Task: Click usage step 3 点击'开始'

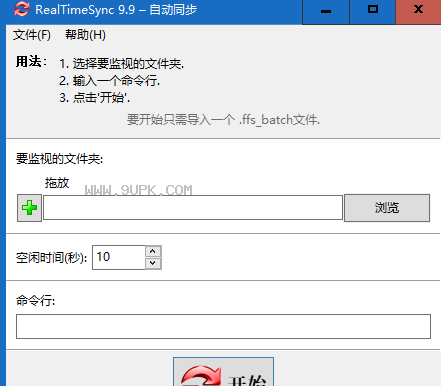Action: tap(95, 98)
